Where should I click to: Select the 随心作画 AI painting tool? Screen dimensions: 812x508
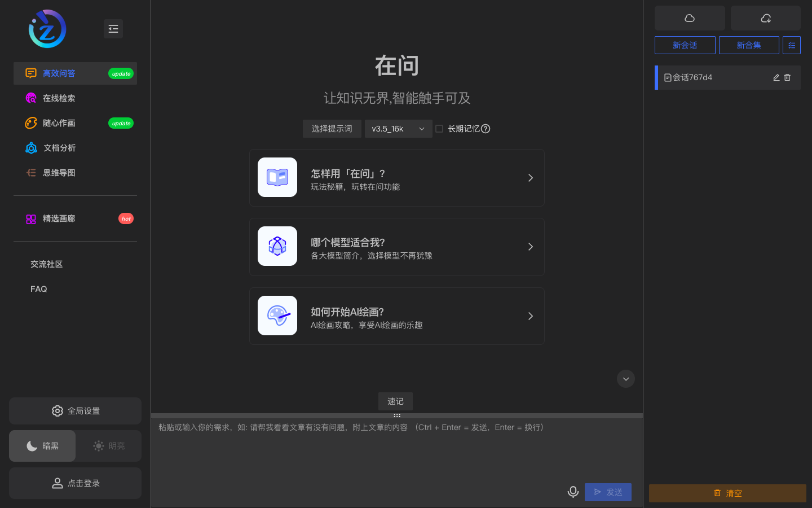59,122
